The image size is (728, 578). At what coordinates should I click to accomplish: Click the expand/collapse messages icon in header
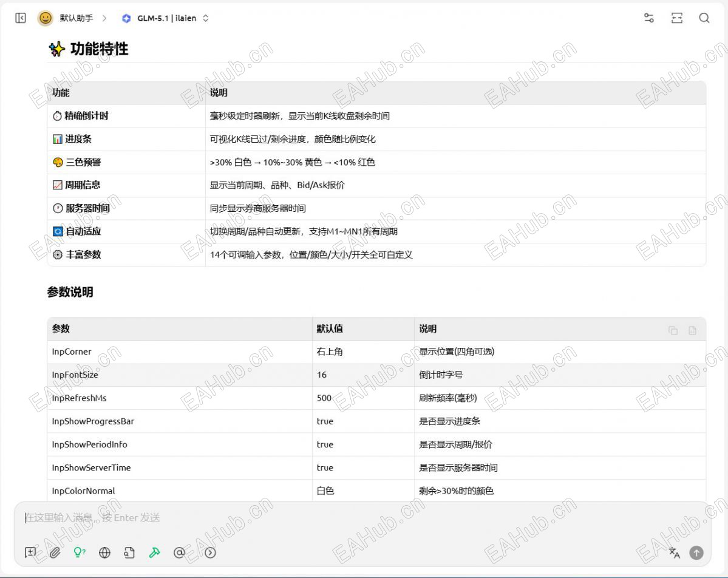coord(676,18)
